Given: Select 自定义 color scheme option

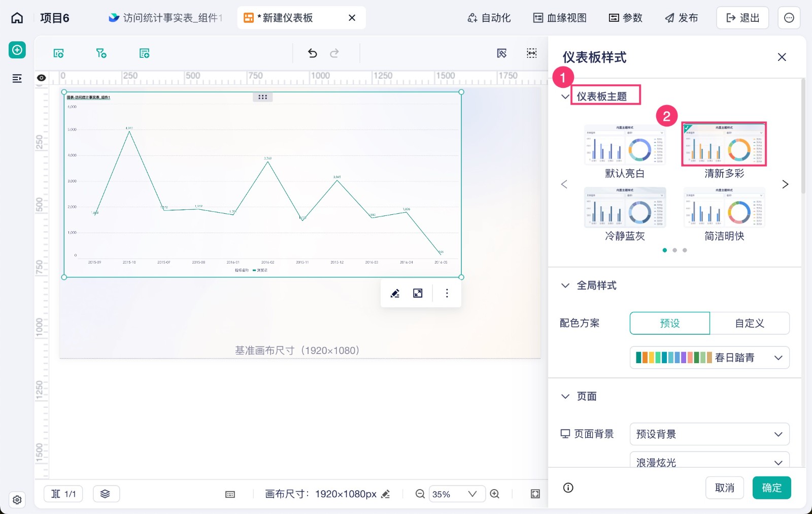Looking at the screenshot, I should tap(750, 323).
